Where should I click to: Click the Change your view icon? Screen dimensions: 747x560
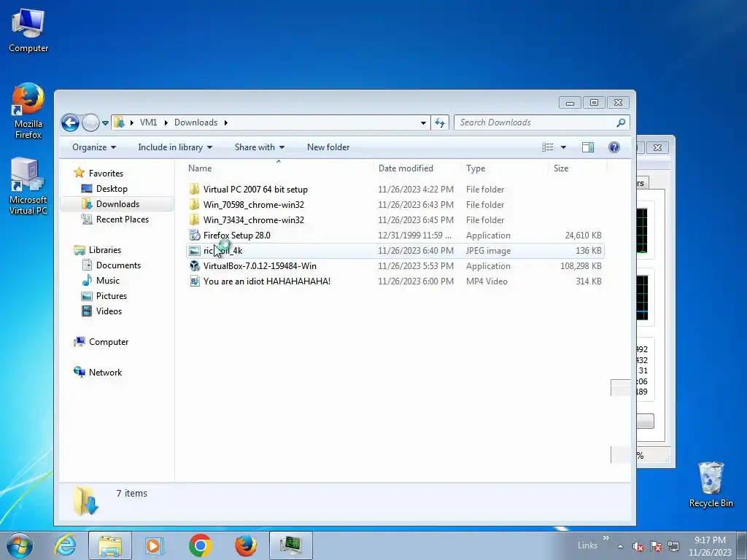(x=548, y=147)
